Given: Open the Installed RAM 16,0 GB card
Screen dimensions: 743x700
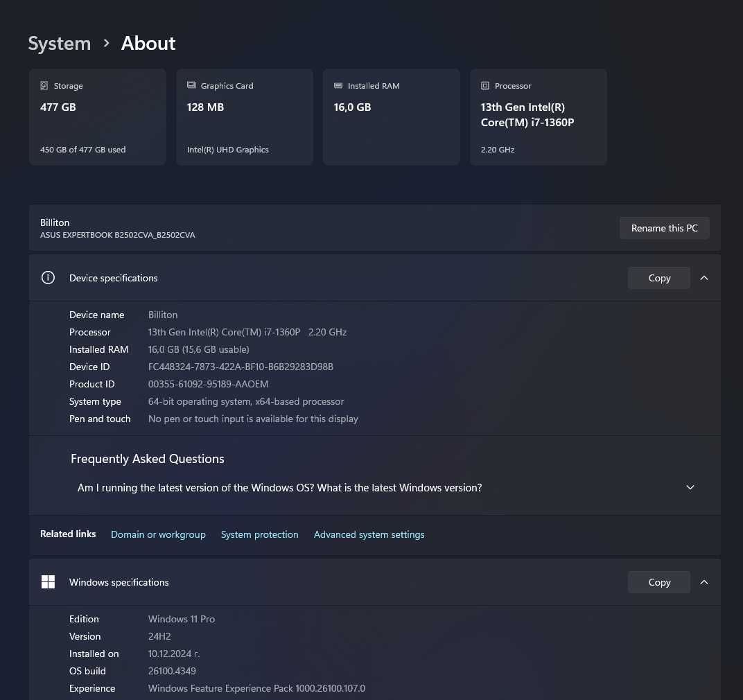Looking at the screenshot, I should point(392,117).
